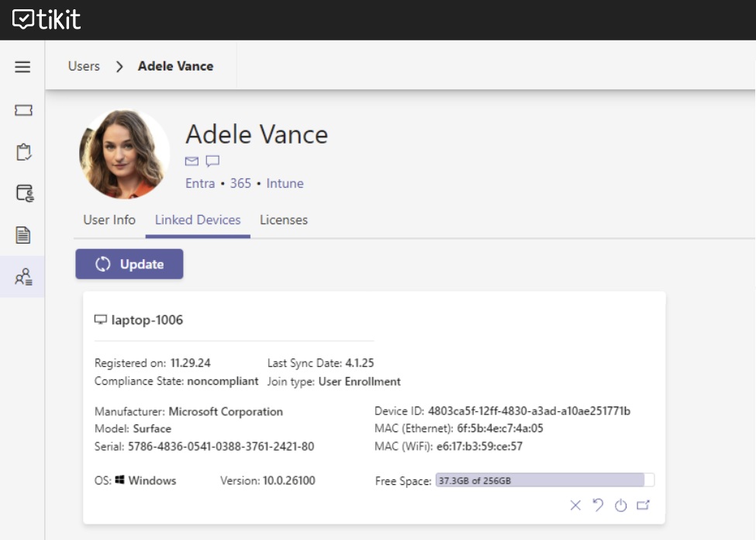Viewport: 756px width, 540px height.
Task: Select the Linked Devices tab
Action: coord(198,220)
